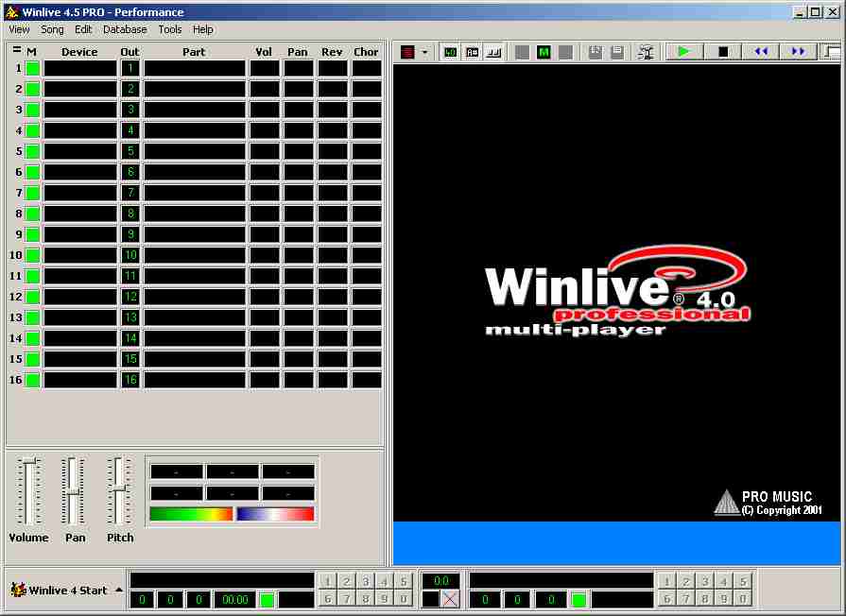Mute channel 5 with its green toggle
Image resolution: width=846 pixels, height=616 pixels.
pyautogui.click(x=33, y=151)
